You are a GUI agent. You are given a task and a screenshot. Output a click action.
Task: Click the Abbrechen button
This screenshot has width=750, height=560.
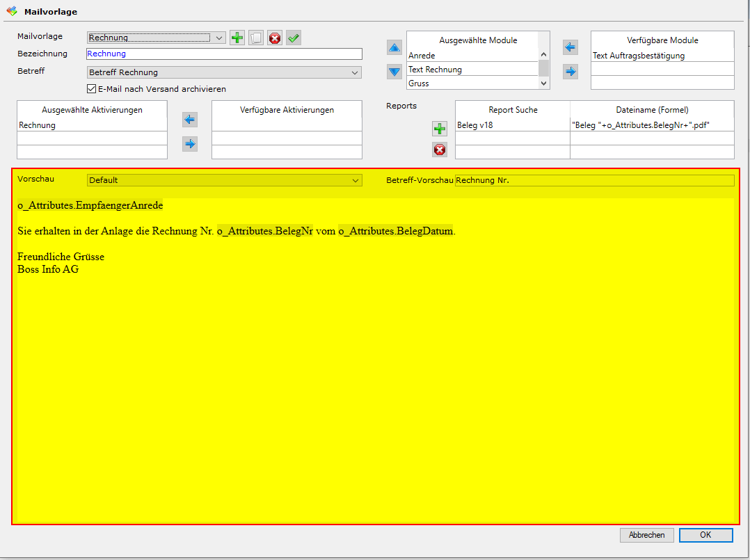(646, 535)
